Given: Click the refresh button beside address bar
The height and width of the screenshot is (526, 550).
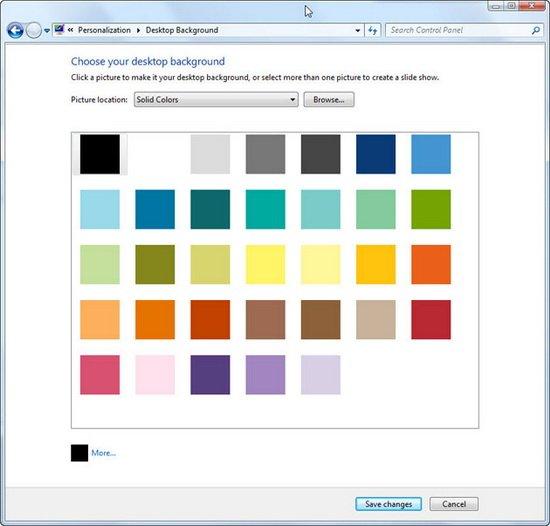Looking at the screenshot, I should click(373, 31).
